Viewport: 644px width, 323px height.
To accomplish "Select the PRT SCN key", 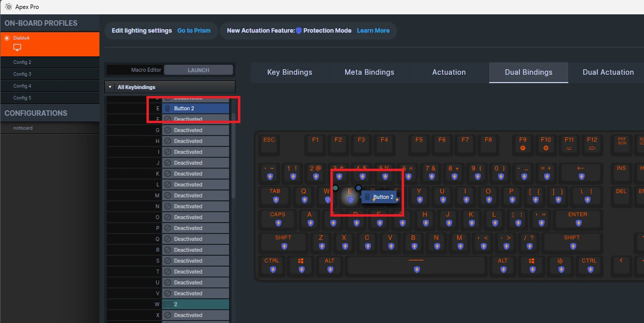I will pos(622,144).
